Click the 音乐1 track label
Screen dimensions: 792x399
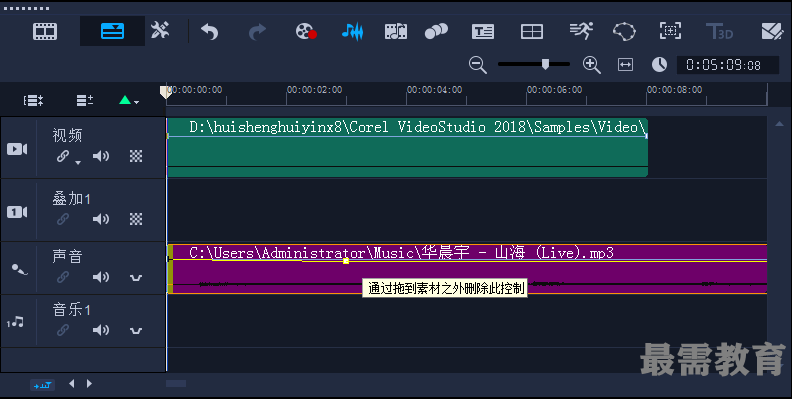point(71,309)
